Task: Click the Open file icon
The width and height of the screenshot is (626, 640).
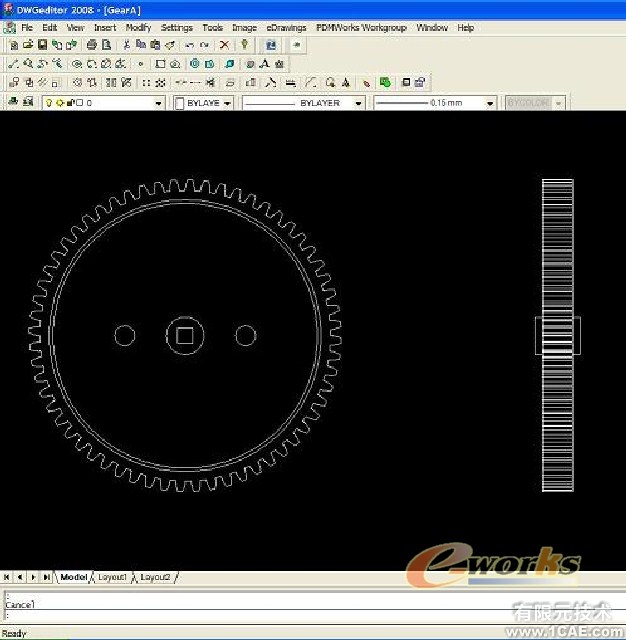Action: [28, 45]
